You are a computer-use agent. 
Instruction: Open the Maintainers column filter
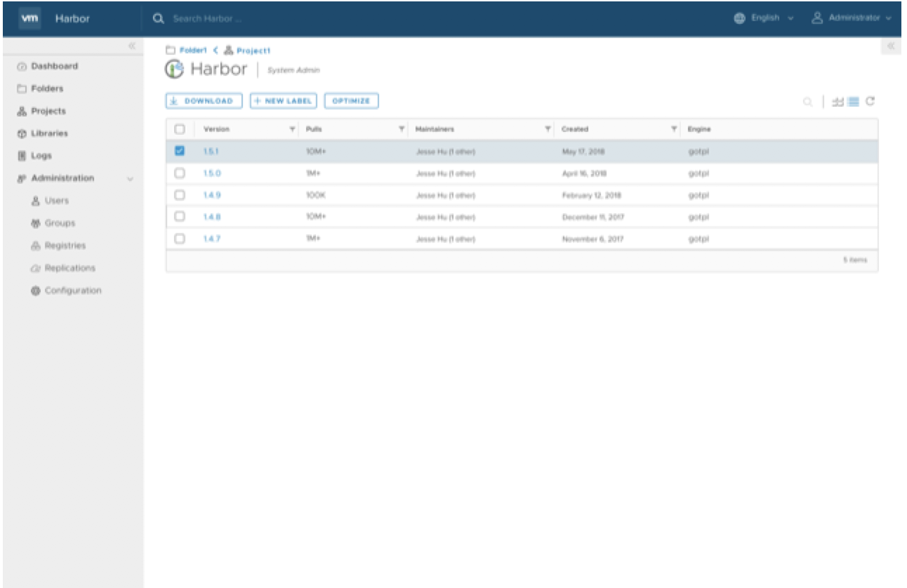pyautogui.click(x=548, y=129)
